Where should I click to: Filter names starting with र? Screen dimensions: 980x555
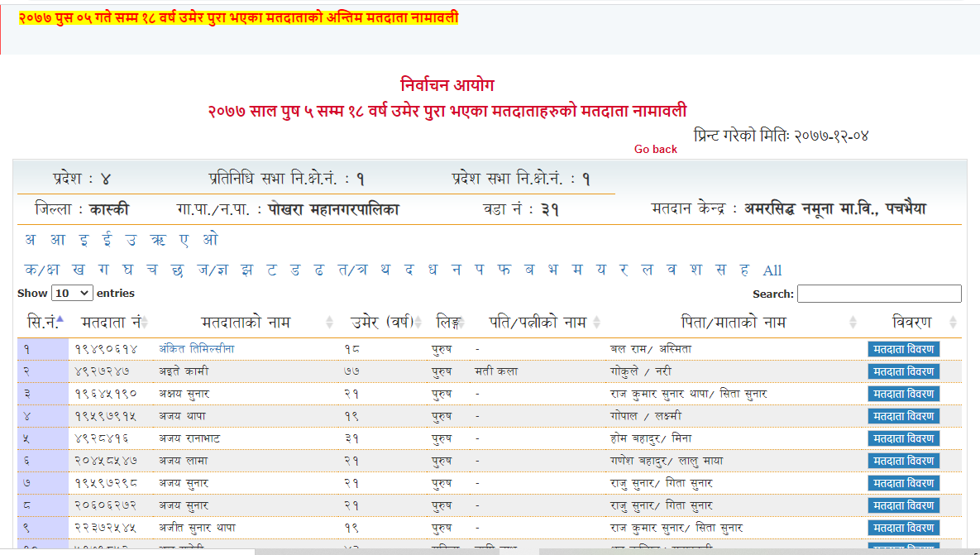624,270
